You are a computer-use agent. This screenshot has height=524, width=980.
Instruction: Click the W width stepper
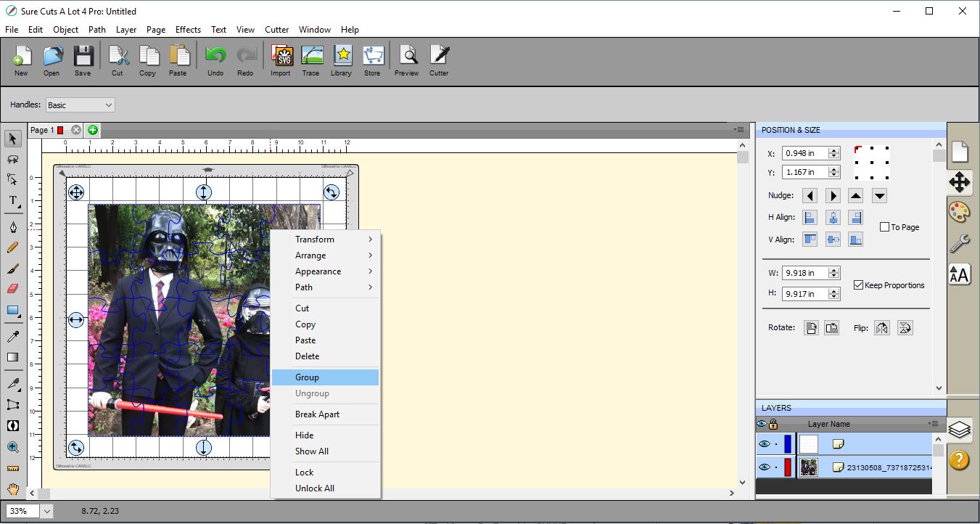[833, 273]
